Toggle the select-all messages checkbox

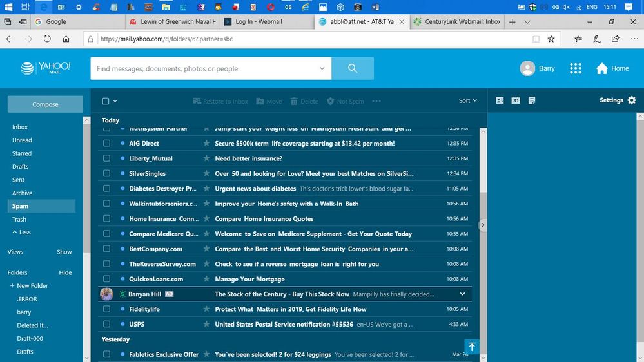(x=106, y=101)
